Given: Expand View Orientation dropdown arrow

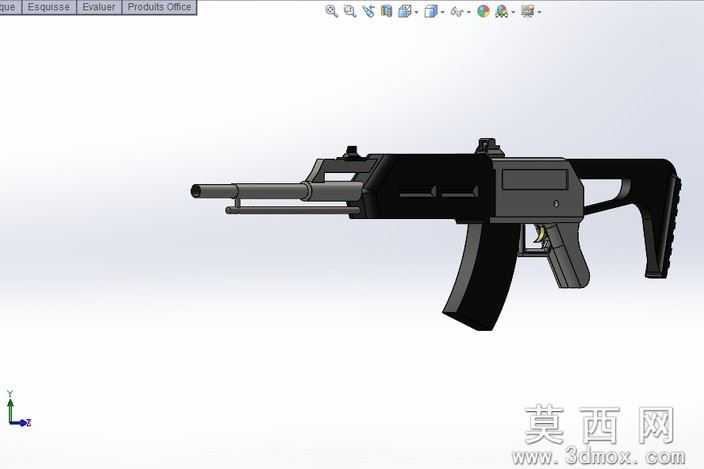Looking at the screenshot, I should click(x=417, y=12).
